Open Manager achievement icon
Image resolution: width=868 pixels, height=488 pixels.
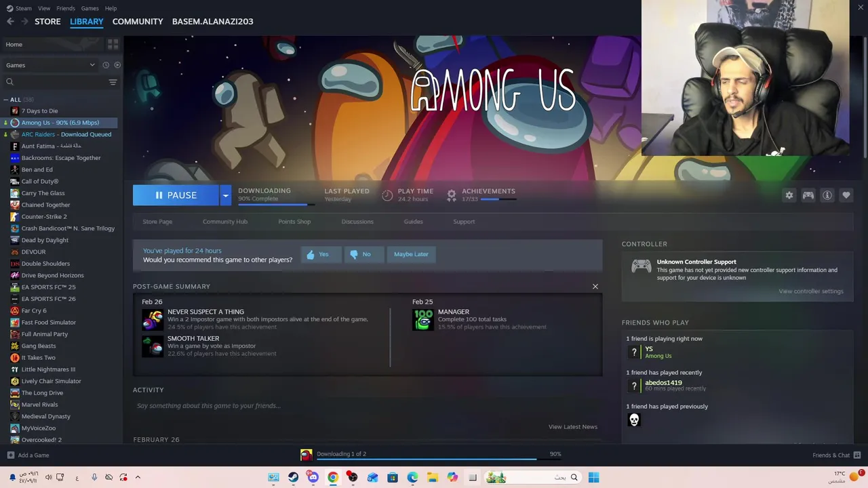tap(423, 319)
